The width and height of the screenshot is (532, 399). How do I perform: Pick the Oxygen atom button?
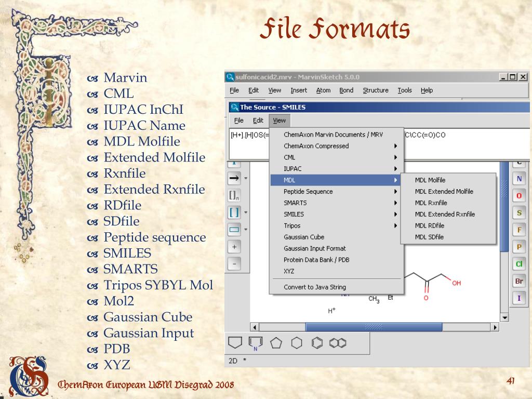tap(519, 196)
